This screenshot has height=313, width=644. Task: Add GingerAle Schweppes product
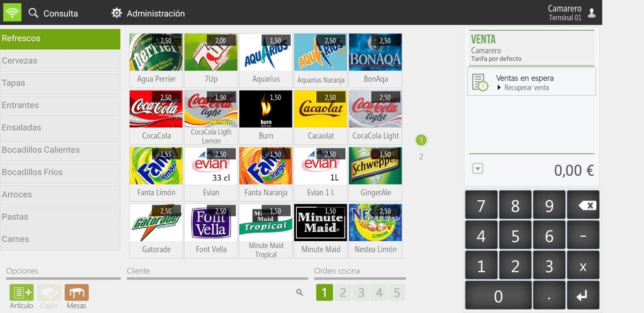(x=376, y=174)
